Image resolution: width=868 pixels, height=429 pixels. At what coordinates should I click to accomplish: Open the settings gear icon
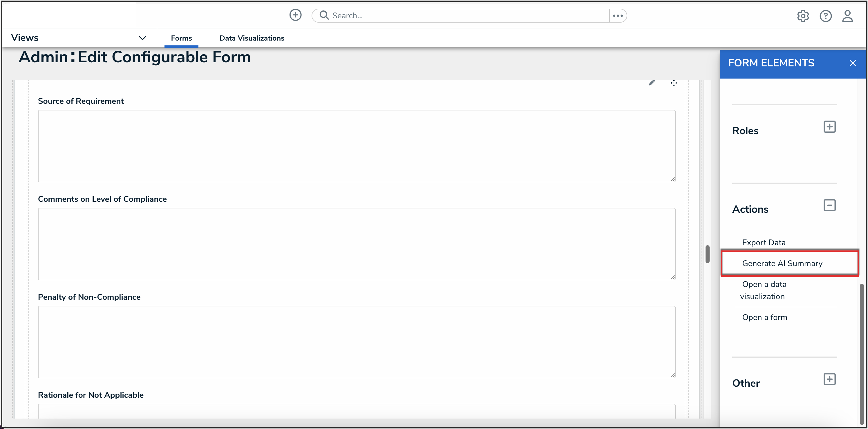(x=803, y=16)
